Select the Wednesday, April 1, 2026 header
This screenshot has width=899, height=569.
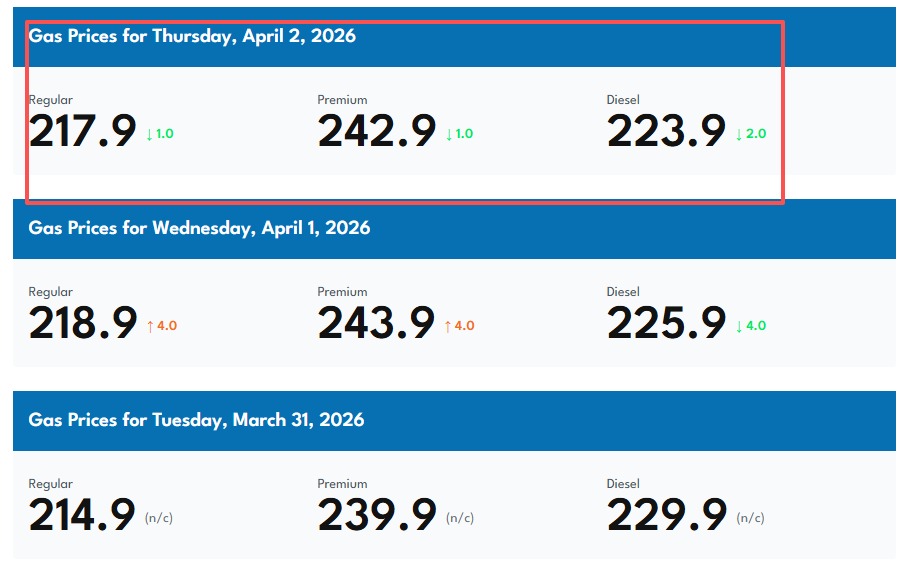199,229
